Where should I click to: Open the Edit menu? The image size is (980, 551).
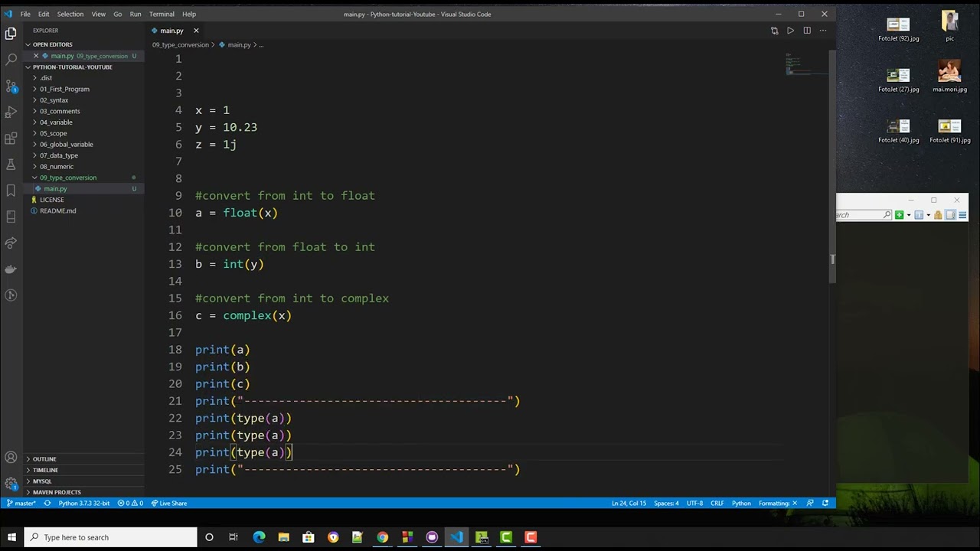pos(44,14)
